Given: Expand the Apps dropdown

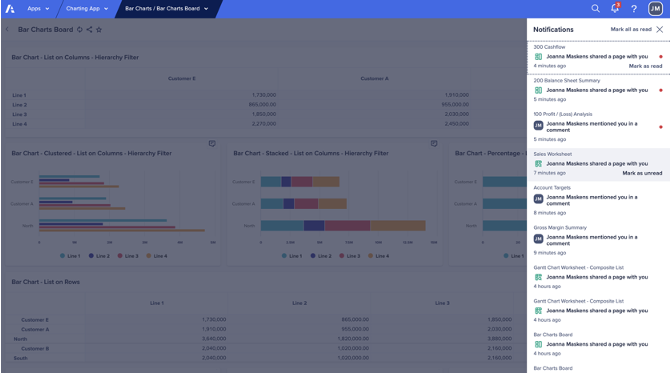Looking at the screenshot, I should click(x=38, y=9).
